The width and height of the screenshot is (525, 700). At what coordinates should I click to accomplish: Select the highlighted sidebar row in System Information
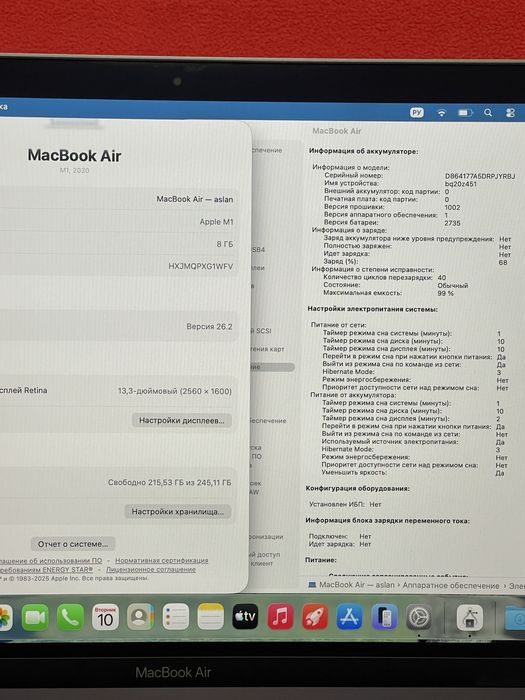click(x=271, y=367)
